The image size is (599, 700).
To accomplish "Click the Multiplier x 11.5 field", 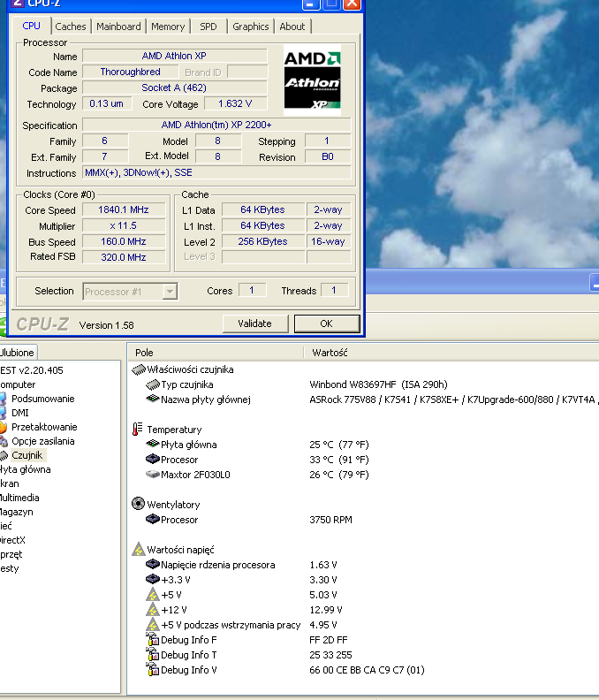I will (x=124, y=226).
